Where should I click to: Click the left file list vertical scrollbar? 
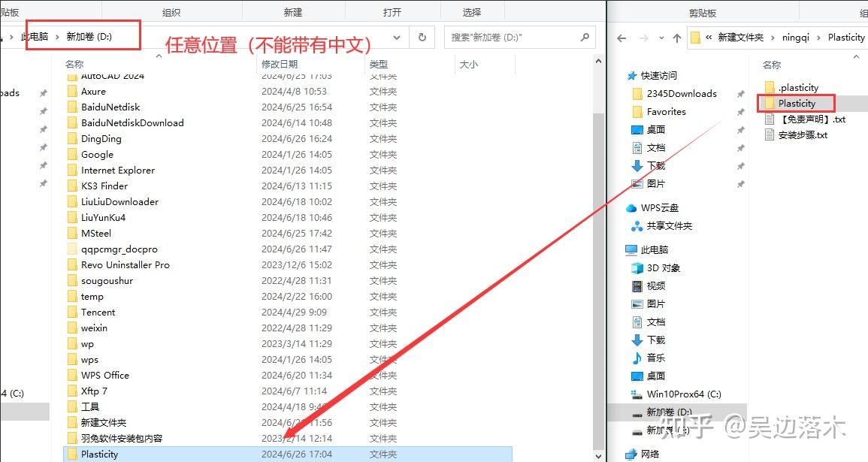click(598, 257)
